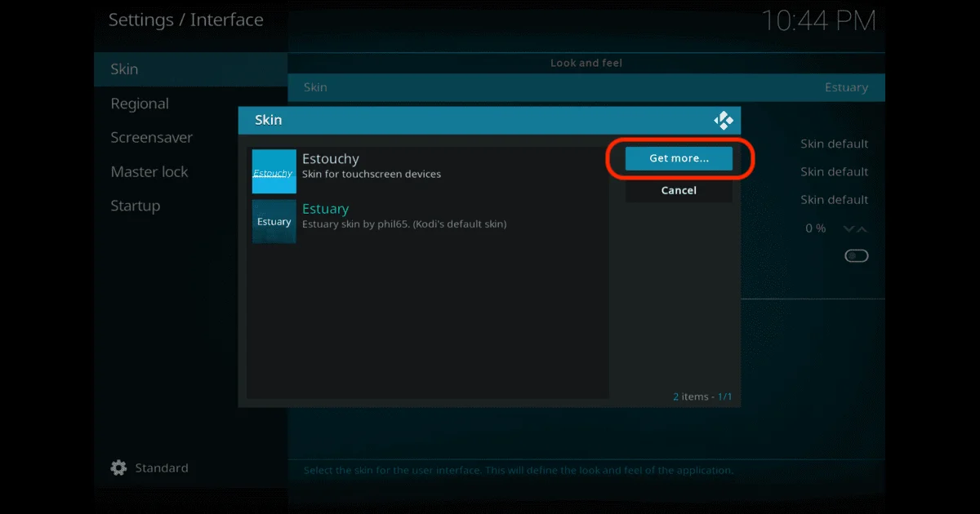Select the Estuary skin thumbnail

[274, 221]
